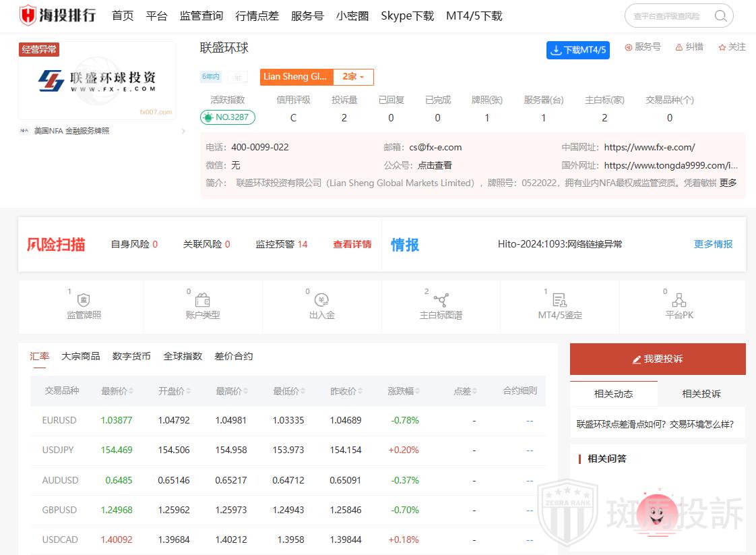Open the 出入金 deposit icon
Image resolution: width=756 pixels, height=555 pixels.
[x=321, y=301]
